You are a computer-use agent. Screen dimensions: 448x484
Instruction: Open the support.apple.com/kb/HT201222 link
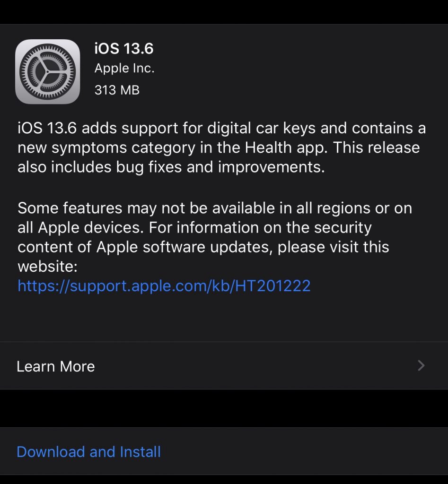pos(164,285)
